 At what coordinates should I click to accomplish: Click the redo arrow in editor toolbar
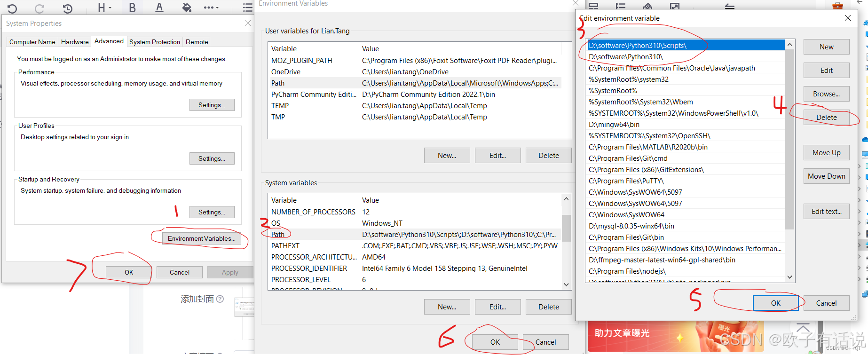point(39,8)
